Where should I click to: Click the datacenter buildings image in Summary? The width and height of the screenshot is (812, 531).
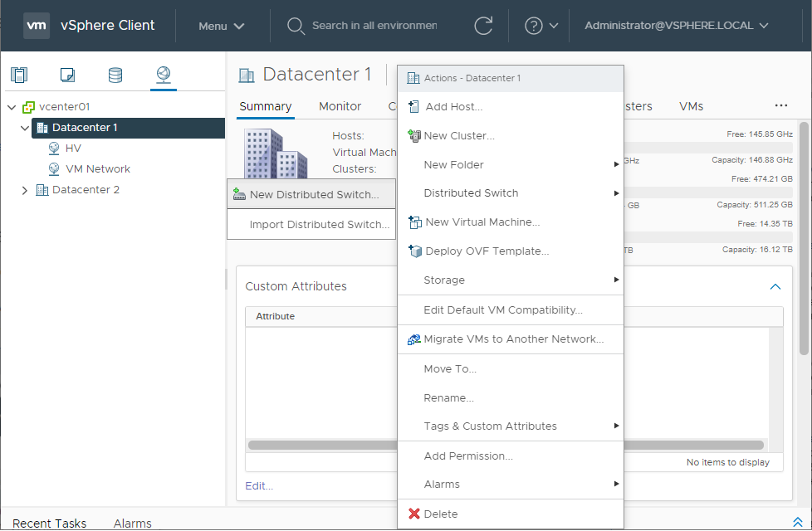tap(276, 153)
